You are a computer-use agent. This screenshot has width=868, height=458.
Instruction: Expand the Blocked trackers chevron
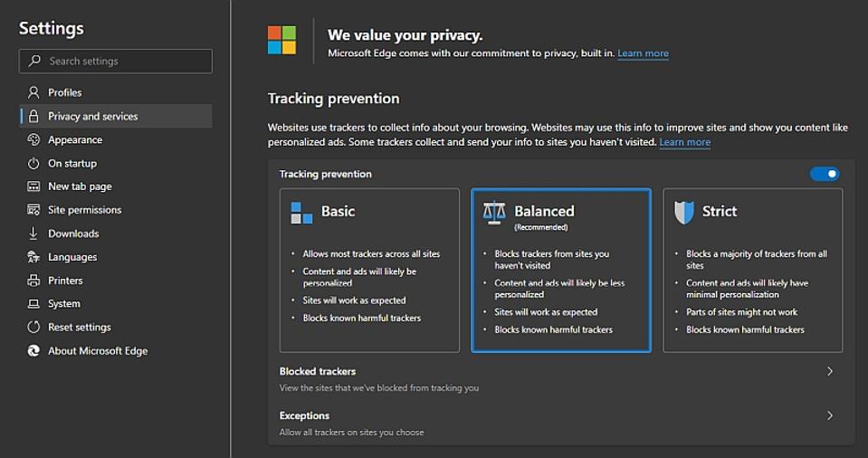click(830, 371)
